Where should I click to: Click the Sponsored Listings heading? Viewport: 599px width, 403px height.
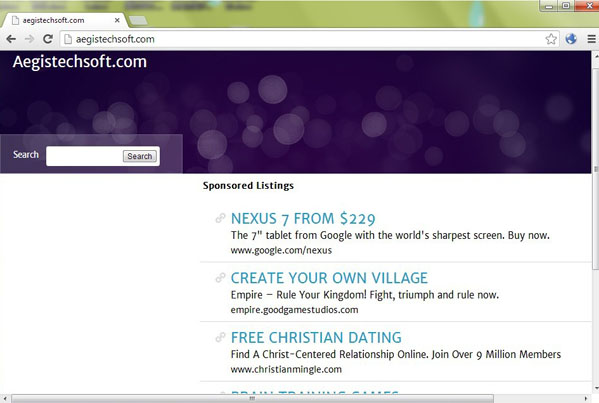(x=248, y=186)
